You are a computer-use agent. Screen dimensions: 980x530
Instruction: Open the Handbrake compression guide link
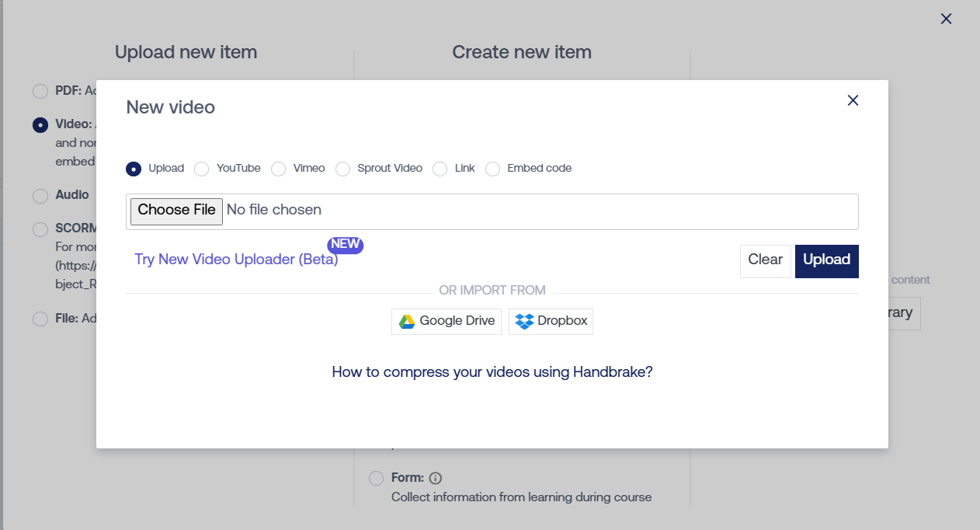tap(492, 372)
